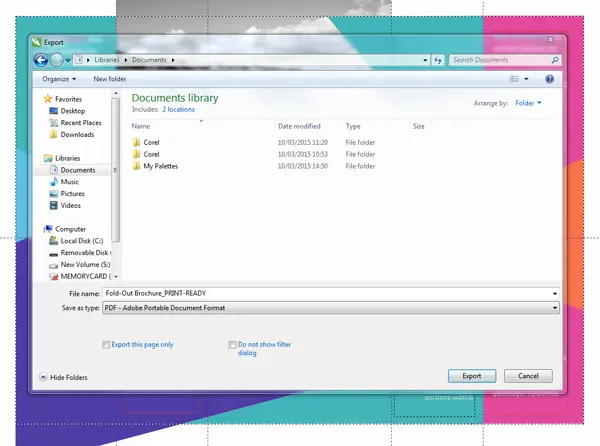
Task: Open the Organize menu
Action: tap(59, 79)
